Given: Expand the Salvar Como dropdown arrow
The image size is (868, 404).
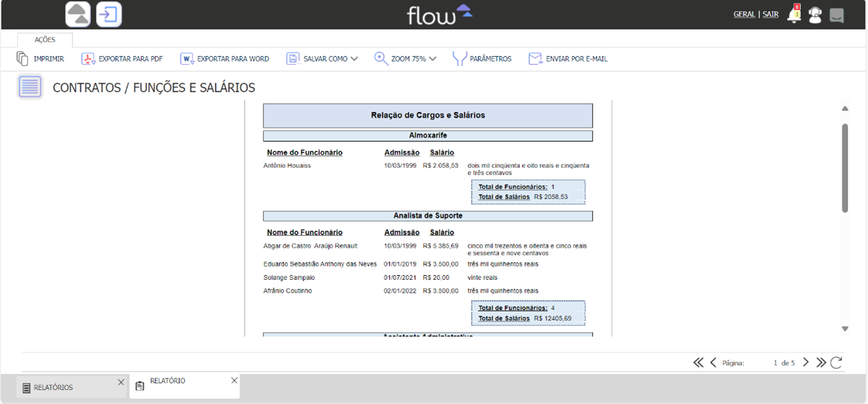Looking at the screenshot, I should [354, 59].
